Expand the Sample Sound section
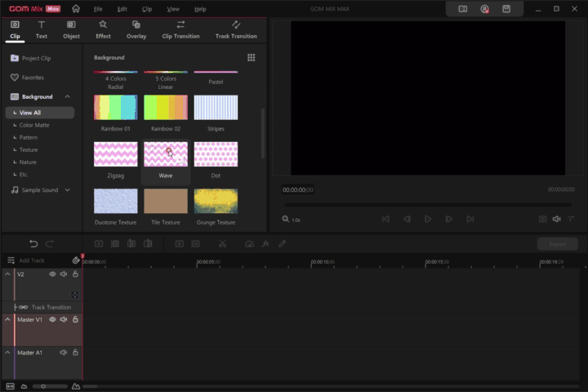This screenshot has height=392, width=588. [x=67, y=190]
